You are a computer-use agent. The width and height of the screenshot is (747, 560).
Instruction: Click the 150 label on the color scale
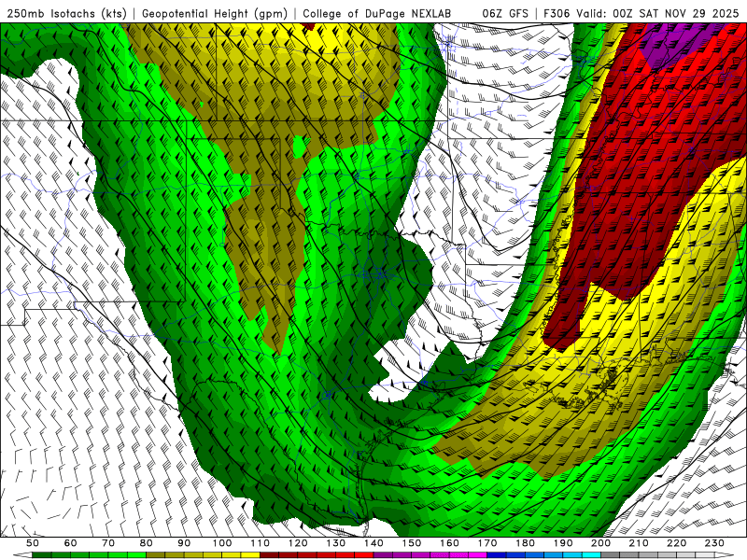tap(412, 543)
